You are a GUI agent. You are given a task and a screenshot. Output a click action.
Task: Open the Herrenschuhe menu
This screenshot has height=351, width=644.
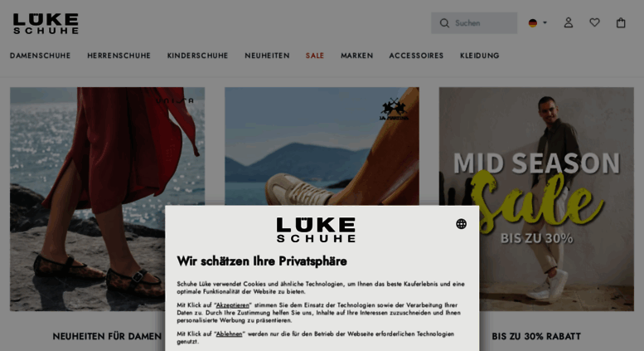[119, 56]
